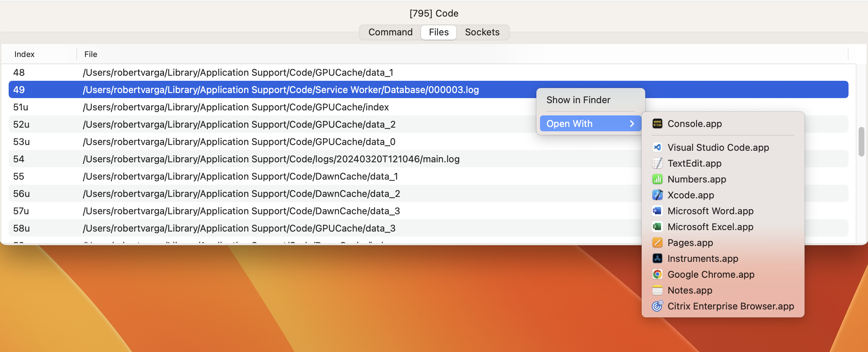Image resolution: width=868 pixels, height=352 pixels.
Task: Click the Instruments.app icon
Action: (x=657, y=258)
